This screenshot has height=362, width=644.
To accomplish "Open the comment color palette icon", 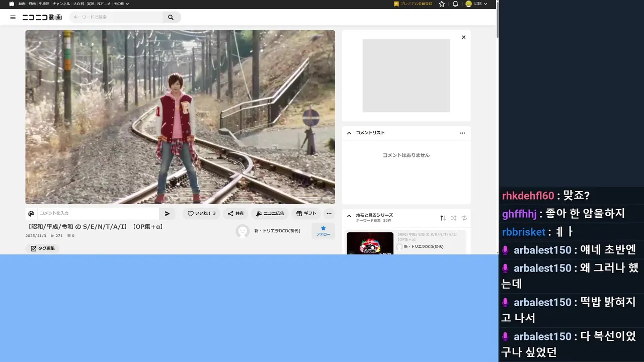I will click(31, 213).
